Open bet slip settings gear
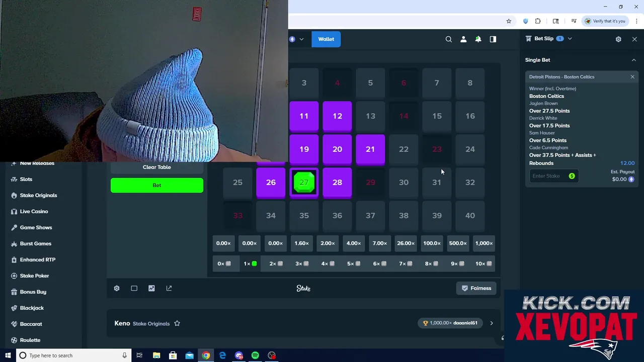 (618, 39)
